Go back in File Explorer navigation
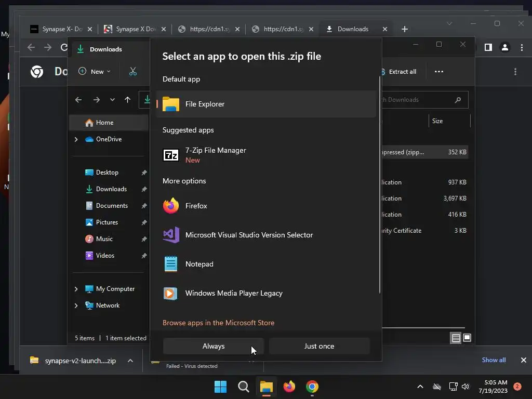Screen dimensions: 532x399 (x=78, y=100)
